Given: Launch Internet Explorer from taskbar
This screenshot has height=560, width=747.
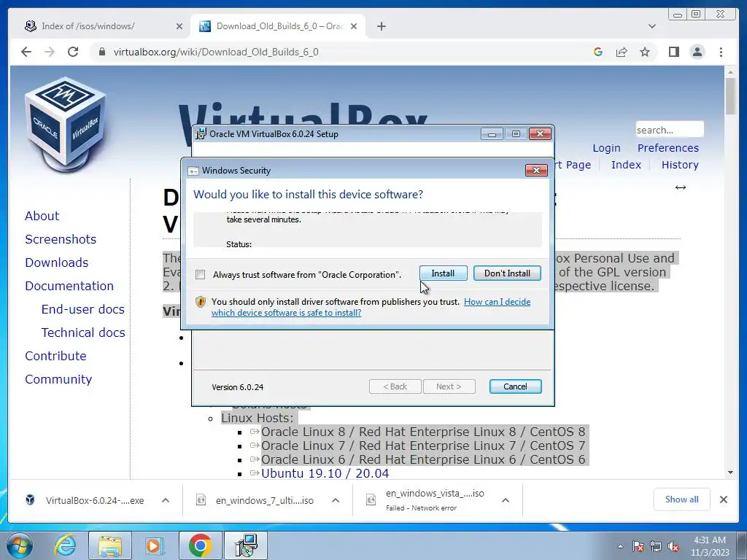Looking at the screenshot, I should 65,545.
